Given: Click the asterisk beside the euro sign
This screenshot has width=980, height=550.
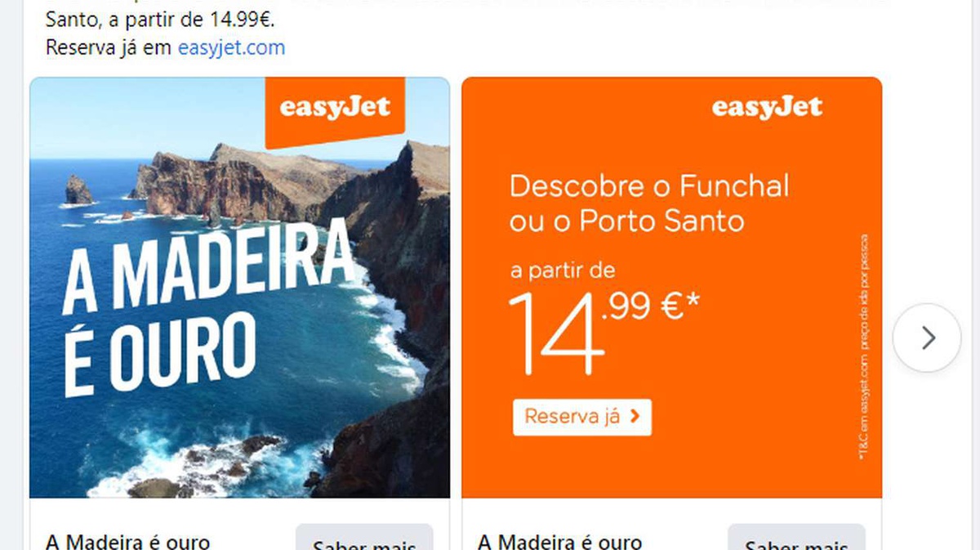Looking at the screenshot, I should point(693,301).
